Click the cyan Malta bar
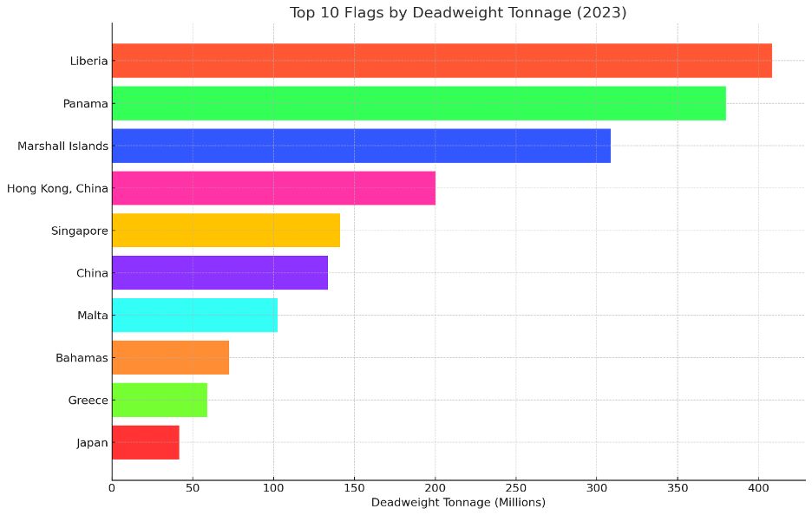The image size is (812, 515). pos(194,316)
